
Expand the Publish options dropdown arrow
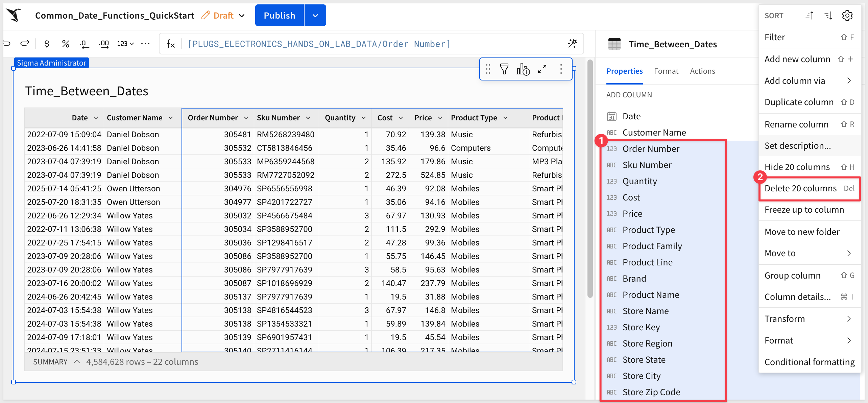pyautogui.click(x=315, y=16)
